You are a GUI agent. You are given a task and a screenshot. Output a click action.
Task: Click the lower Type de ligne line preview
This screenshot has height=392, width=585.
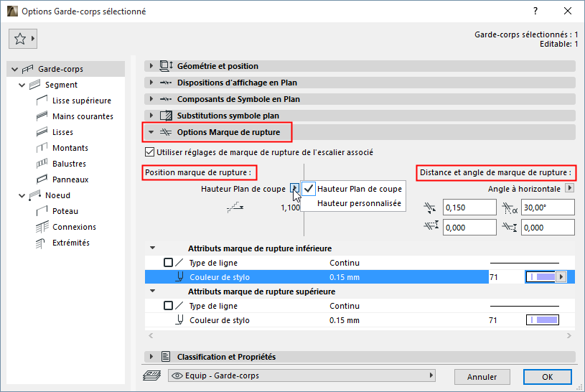click(525, 263)
